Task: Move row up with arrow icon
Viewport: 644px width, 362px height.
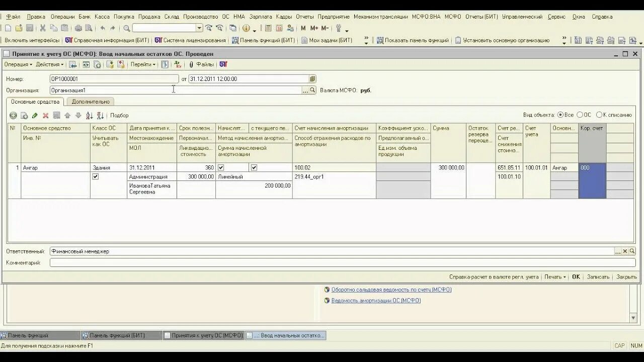Action: 67,116
